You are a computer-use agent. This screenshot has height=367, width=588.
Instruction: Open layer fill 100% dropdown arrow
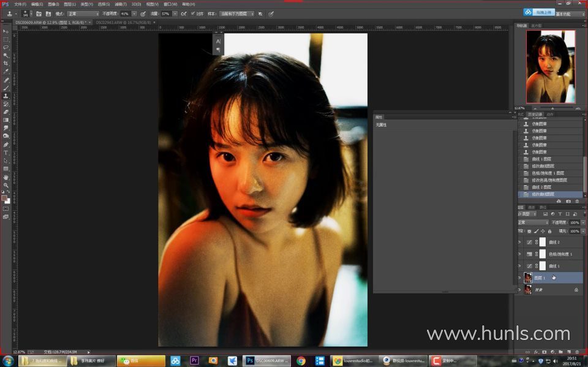[x=583, y=232]
